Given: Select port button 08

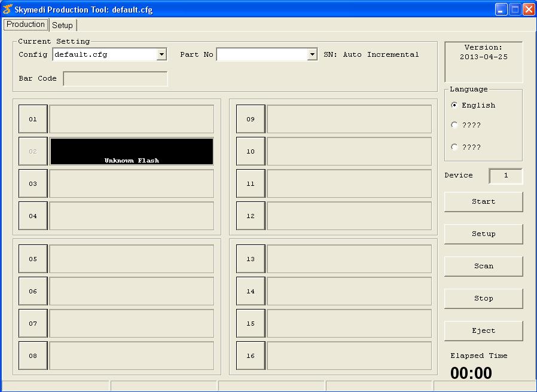Looking at the screenshot, I should tap(33, 356).
